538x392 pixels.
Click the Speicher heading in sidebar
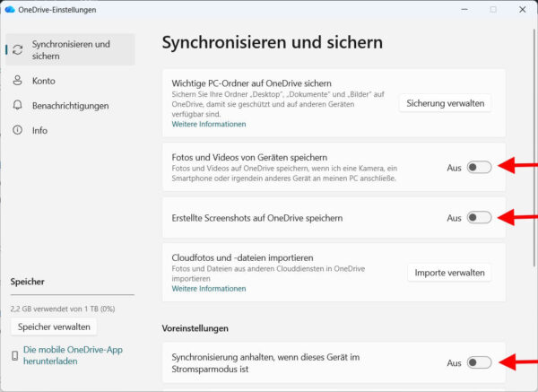point(27,282)
